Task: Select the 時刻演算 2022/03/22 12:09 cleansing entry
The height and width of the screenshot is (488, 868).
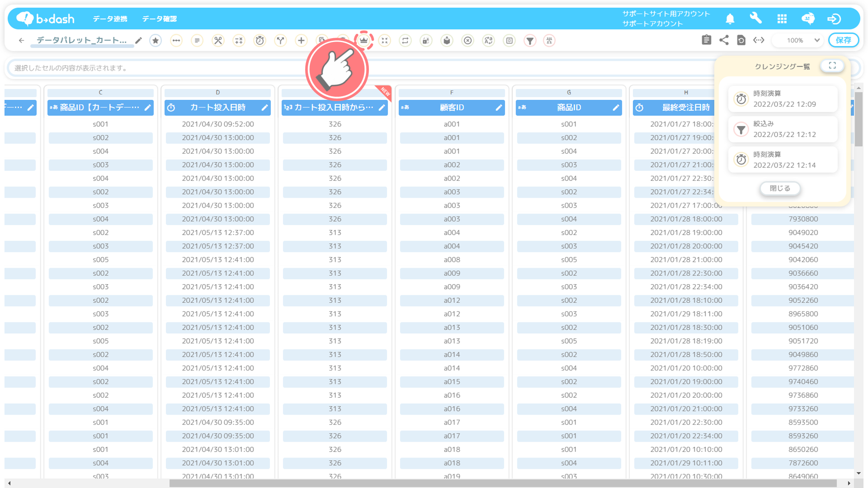Action: click(783, 99)
